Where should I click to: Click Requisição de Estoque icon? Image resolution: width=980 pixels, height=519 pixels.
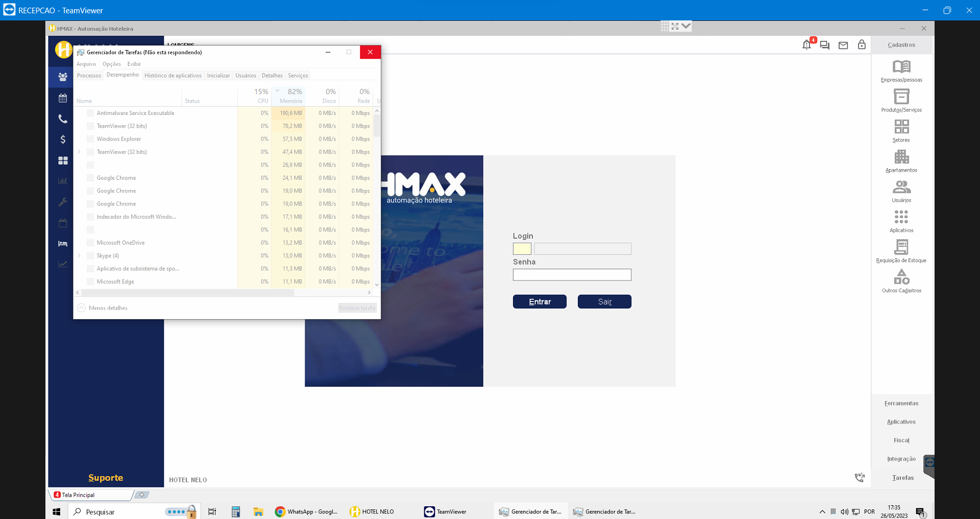(x=901, y=247)
